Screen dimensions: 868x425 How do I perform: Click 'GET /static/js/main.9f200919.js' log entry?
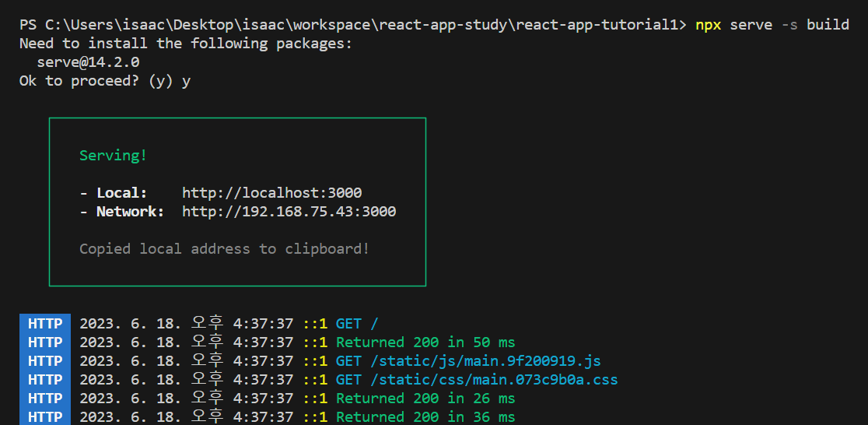pos(468,361)
